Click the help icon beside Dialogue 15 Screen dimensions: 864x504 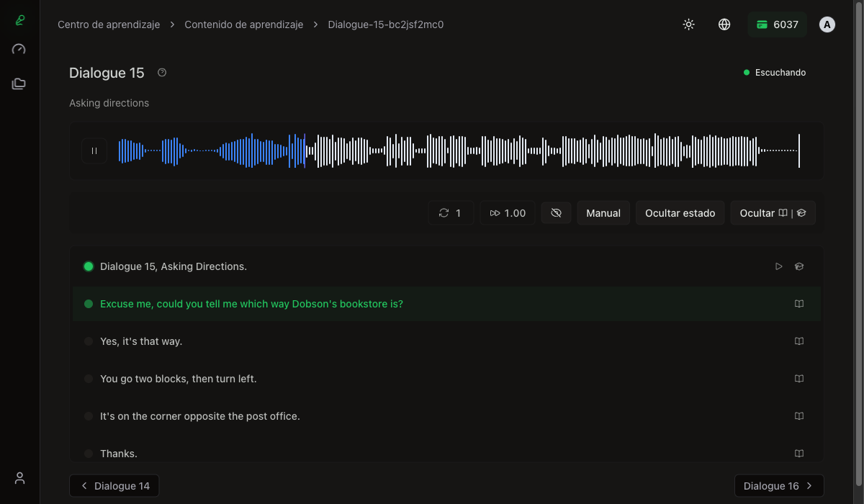click(x=162, y=73)
